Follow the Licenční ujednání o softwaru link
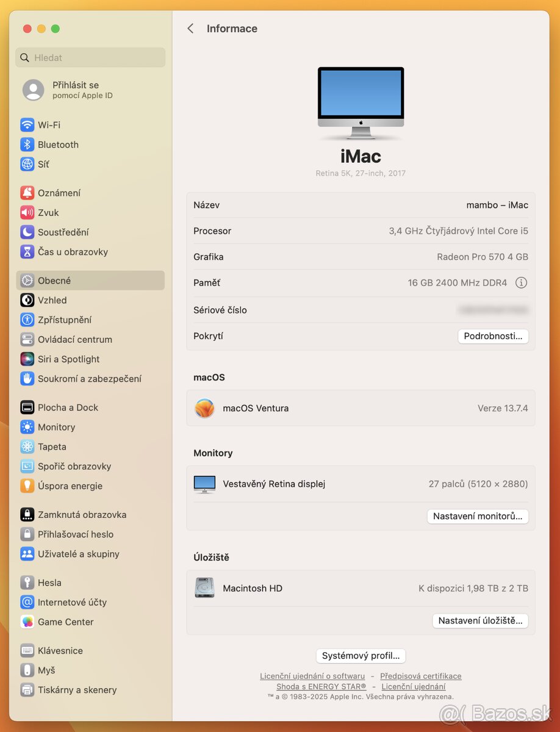Screen dimensions: 560x732 [311, 676]
